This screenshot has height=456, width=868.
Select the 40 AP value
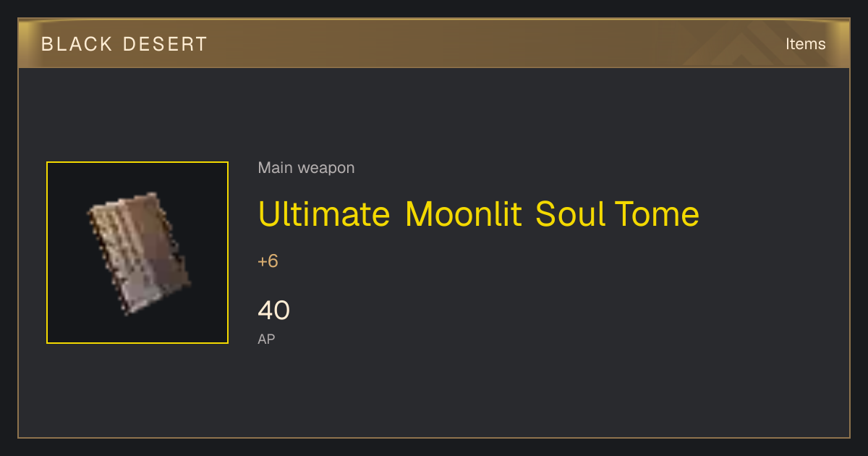(274, 311)
